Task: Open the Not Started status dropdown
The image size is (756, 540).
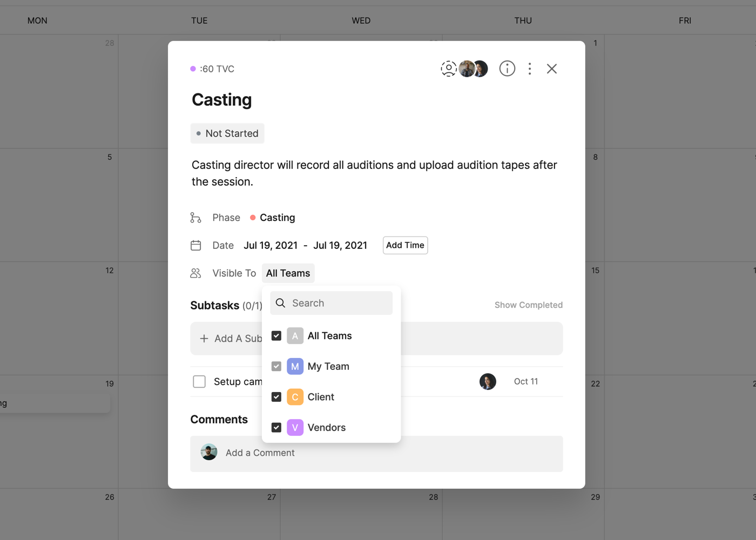Action: click(x=227, y=133)
